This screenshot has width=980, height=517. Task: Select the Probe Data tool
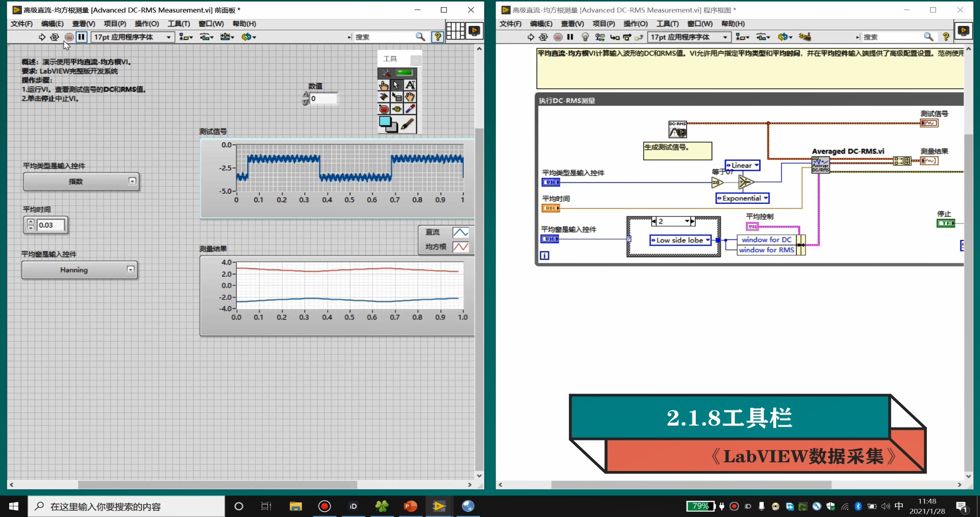tap(397, 109)
